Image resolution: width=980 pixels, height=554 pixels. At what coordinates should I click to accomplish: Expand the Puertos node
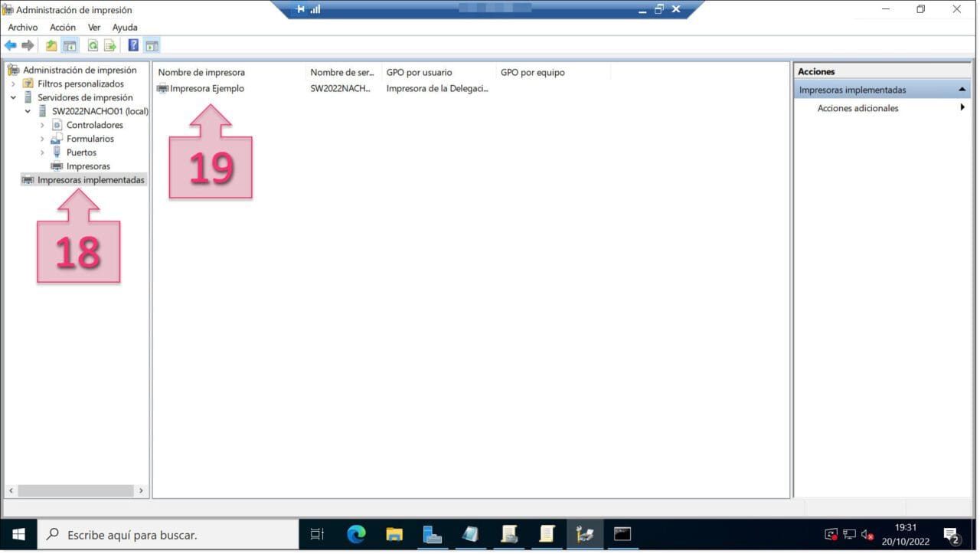[42, 152]
